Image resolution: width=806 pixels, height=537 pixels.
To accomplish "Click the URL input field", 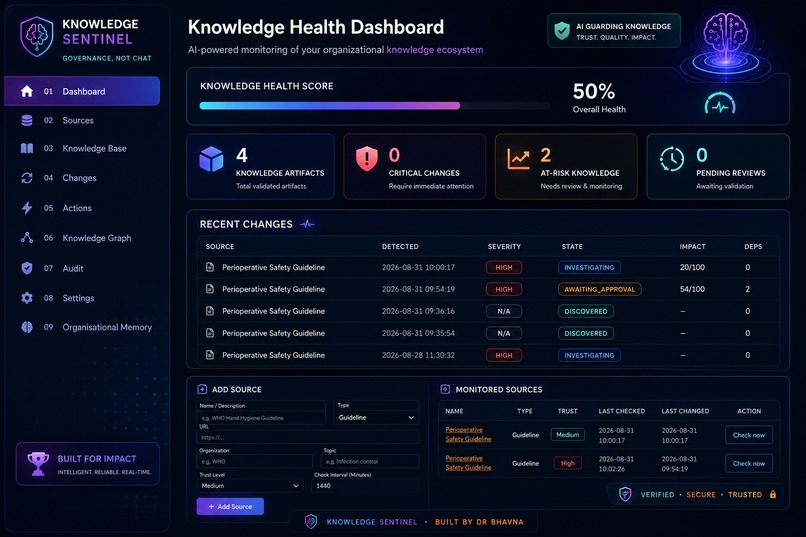I will [307, 437].
